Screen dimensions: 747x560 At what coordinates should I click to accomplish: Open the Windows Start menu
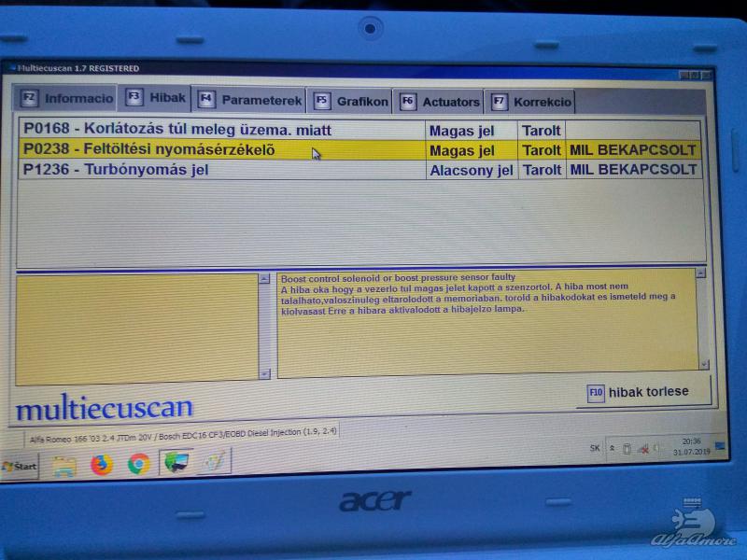click(x=20, y=466)
